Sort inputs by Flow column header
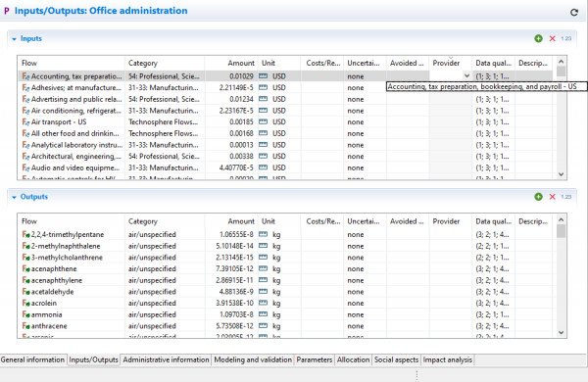 pyautogui.click(x=71, y=63)
